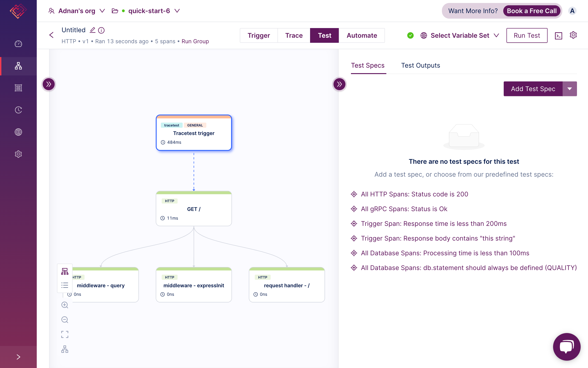Click the GENERAL tag on trigger span
This screenshot has height=368, width=588.
195,125
